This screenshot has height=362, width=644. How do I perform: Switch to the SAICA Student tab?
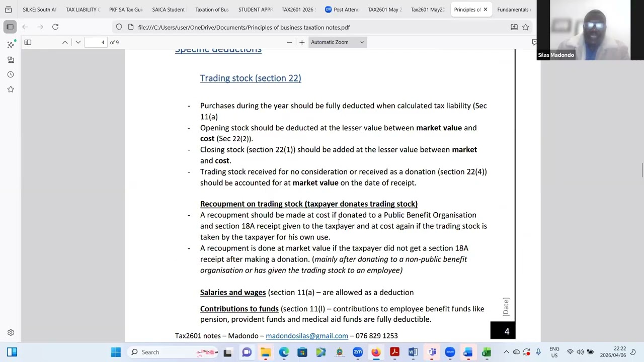[x=169, y=10]
